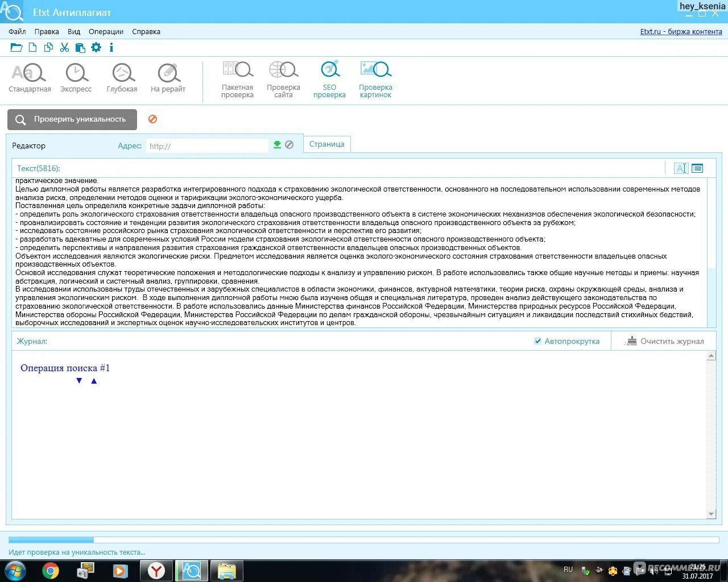Toggle Автопрокрутка checkbox
This screenshot has height=582, width=728.
[538, 341]
